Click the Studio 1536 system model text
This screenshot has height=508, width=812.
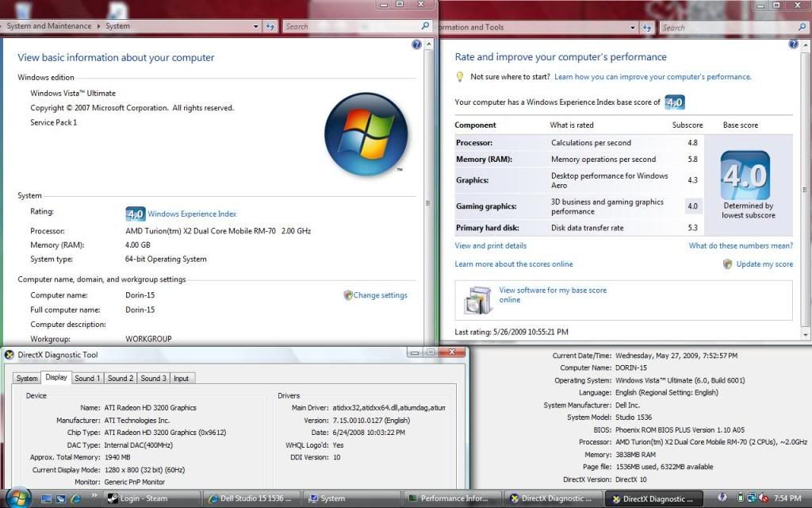(634, 418)
